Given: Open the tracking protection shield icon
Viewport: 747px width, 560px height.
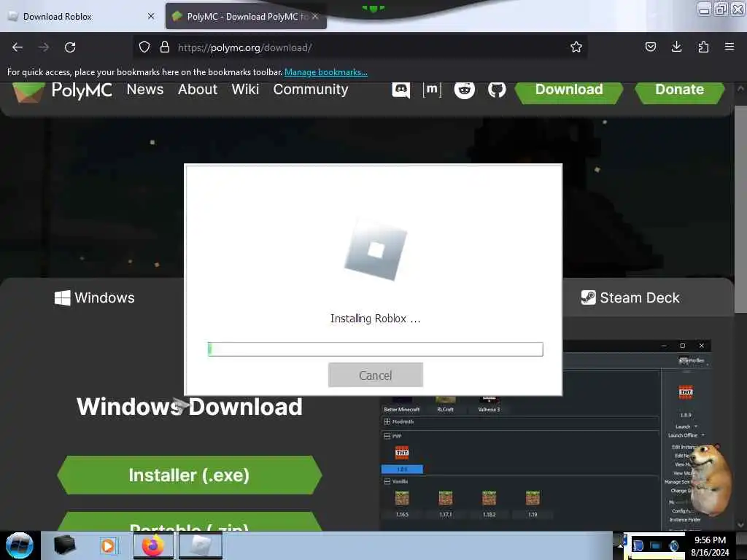Looking at the screenshot, I should click(x=144, y=47).
